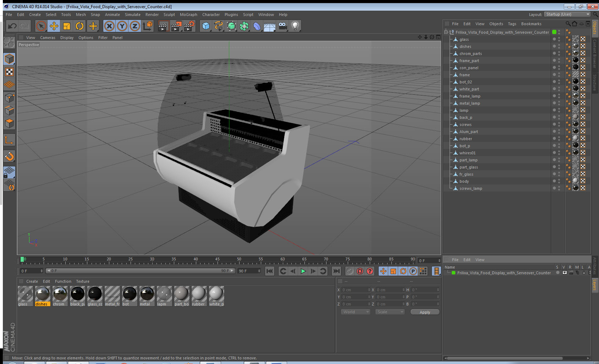Open the Scale dropdown in coordinates

(x=390, y=312)
